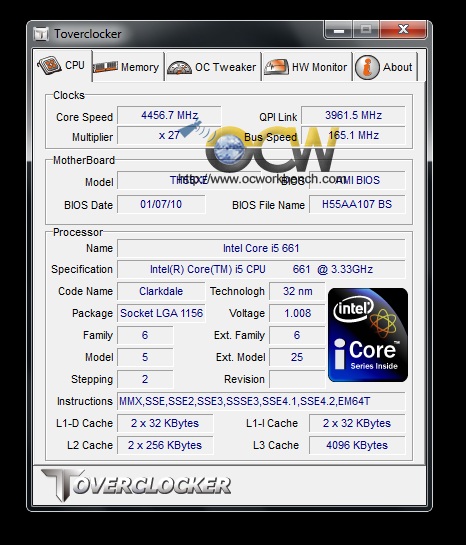Click the BIOS Date field
This screenshot has width=466, height=545.
(x=161, y=204)
